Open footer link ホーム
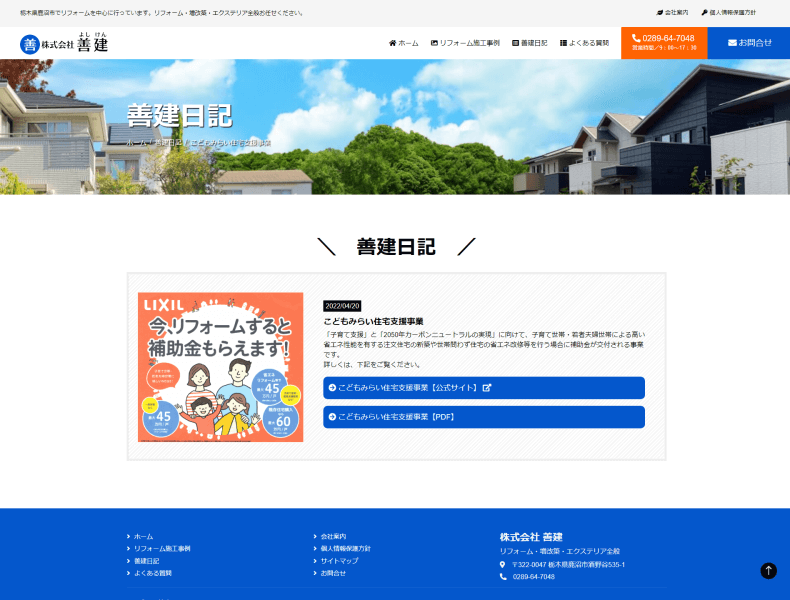Image resolution: width=790 pixels, height=600 pixels. 143,537
